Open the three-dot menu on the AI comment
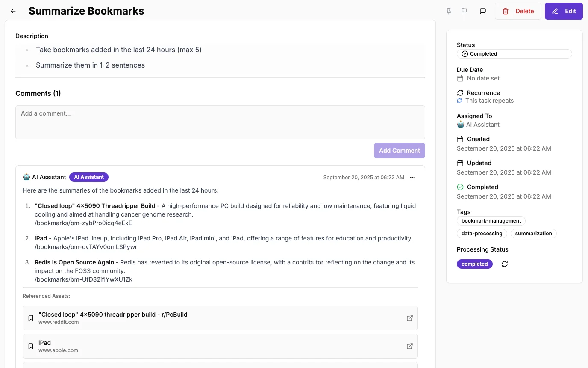 412,177
